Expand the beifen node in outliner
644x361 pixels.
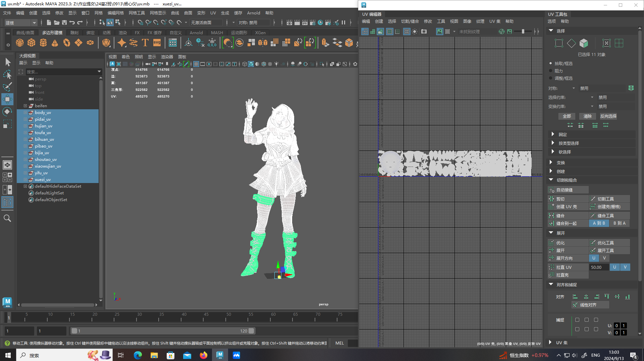coord(25,106)
